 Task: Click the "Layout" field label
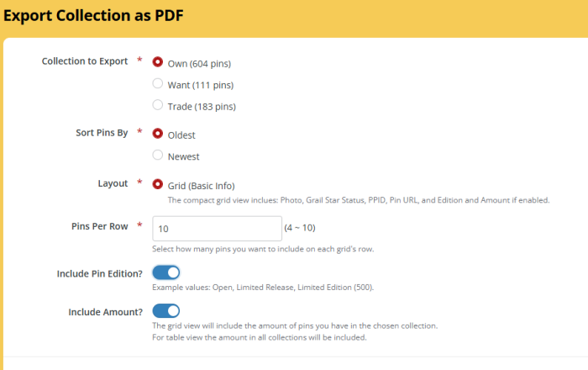113,183
